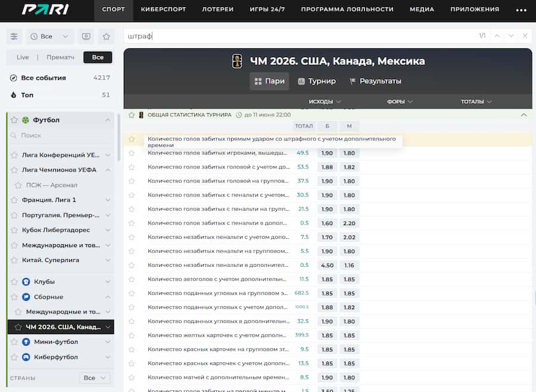536x392 pixels.
Task: Open the Спорт section
Action: pos(114,10)
